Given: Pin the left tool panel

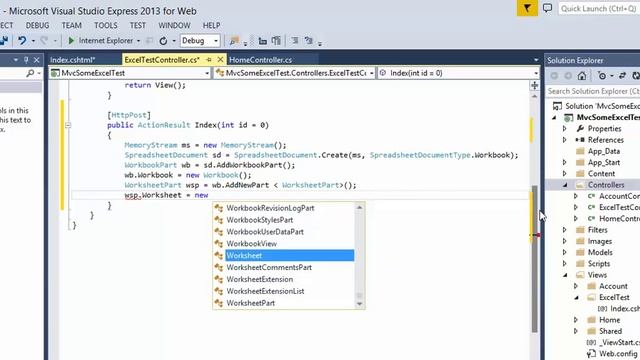Looking at the screenshot, I should click(26, 60).
